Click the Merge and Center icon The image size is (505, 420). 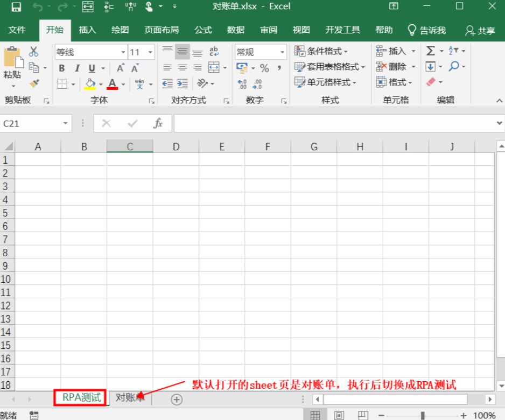[x=214, y=67]
